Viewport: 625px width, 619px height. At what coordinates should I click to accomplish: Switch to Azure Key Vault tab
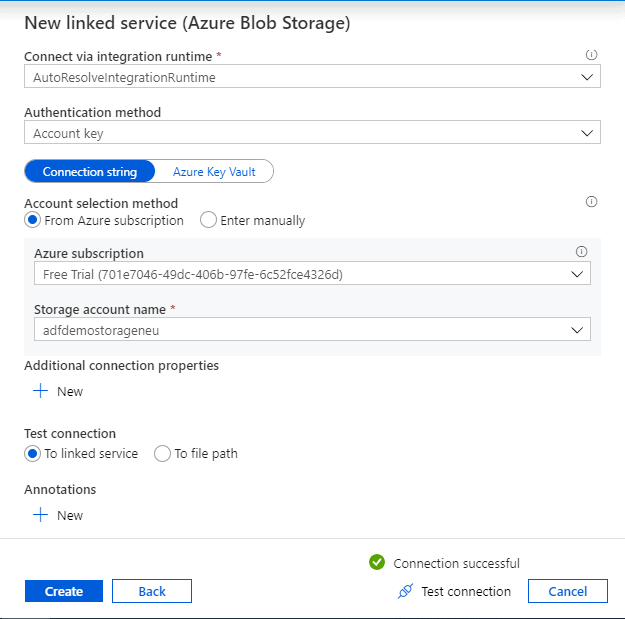tap(214, 172)
